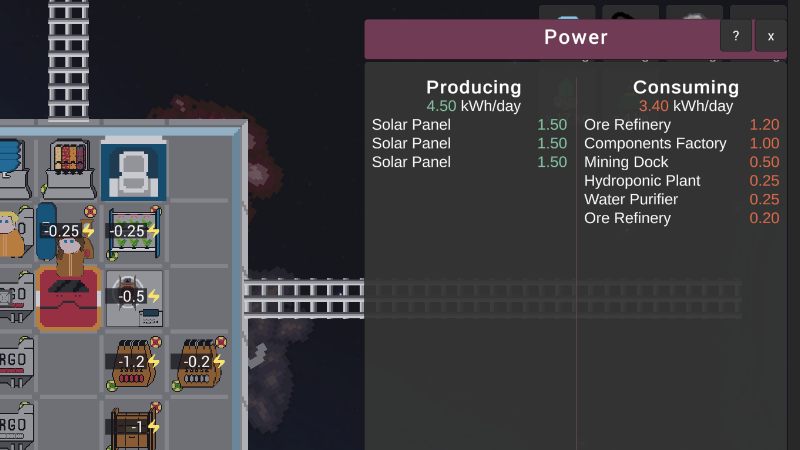Select the ore refinery showing -1.2

134,363
